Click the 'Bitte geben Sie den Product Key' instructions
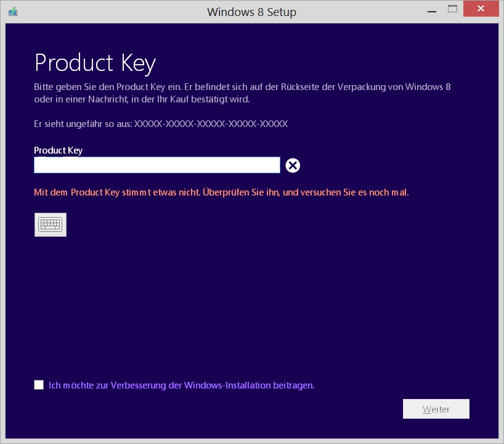504x444 pixels. click(x=242, y=93)
